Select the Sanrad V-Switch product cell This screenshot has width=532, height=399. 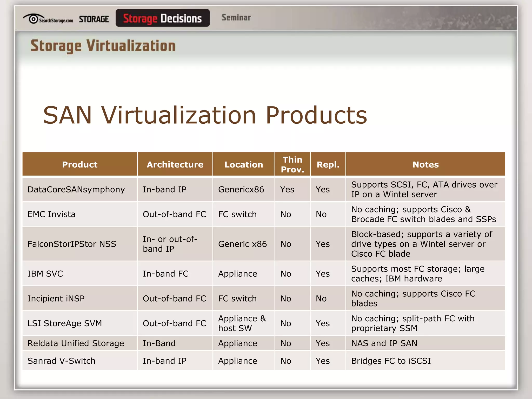click(80, 361)
